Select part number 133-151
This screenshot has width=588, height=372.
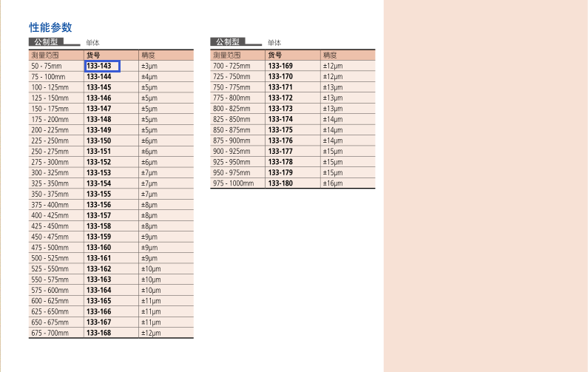click(x=98, y=152)
